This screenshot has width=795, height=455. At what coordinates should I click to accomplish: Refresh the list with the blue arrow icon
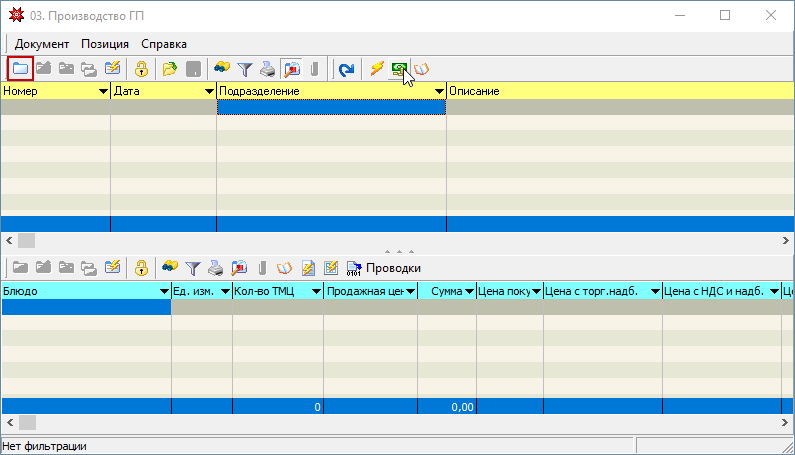click(346, 69)
